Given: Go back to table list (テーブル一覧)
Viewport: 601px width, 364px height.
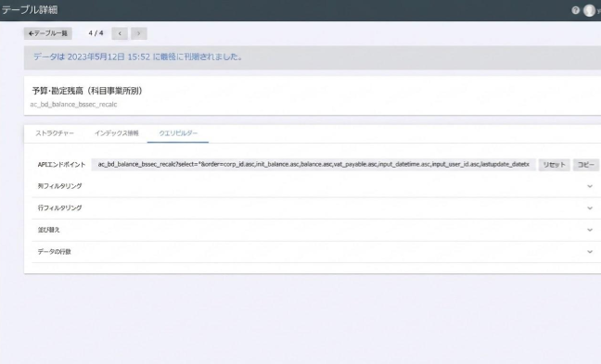Looking at the screenshot, I should pos(48,33).
